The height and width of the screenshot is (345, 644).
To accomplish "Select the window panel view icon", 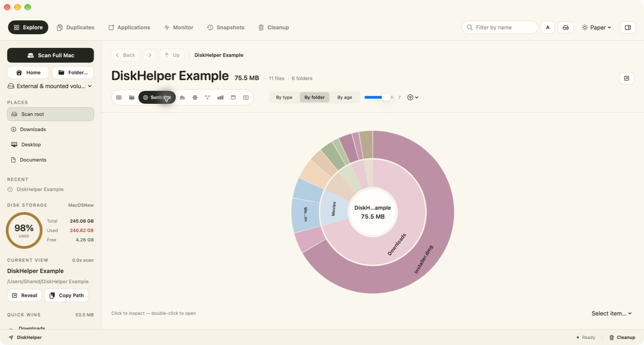I will tap(233, 97).
